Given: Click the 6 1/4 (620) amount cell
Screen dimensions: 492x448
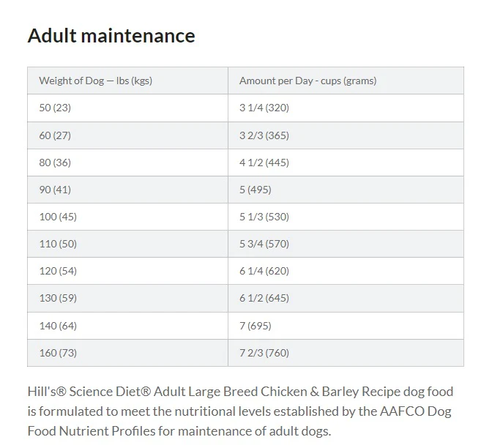Looking at the screenshot, I should (346, 271).
